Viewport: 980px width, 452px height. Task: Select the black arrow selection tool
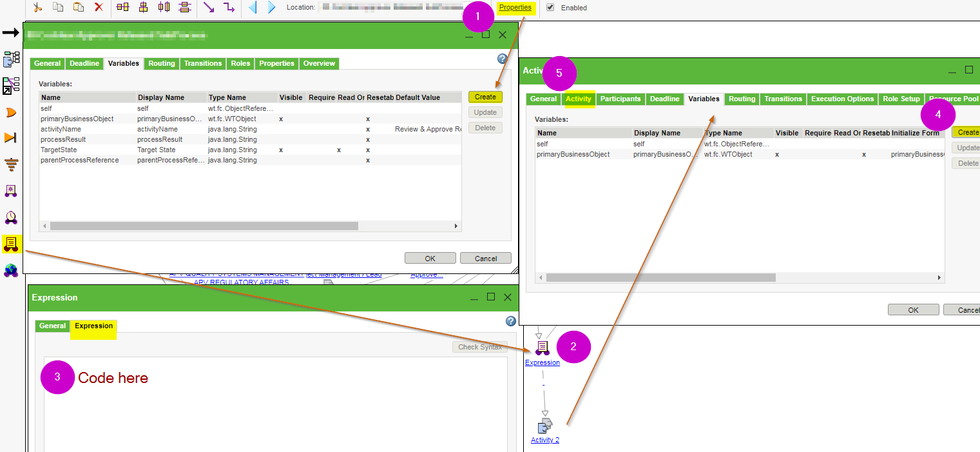point(11,32)
